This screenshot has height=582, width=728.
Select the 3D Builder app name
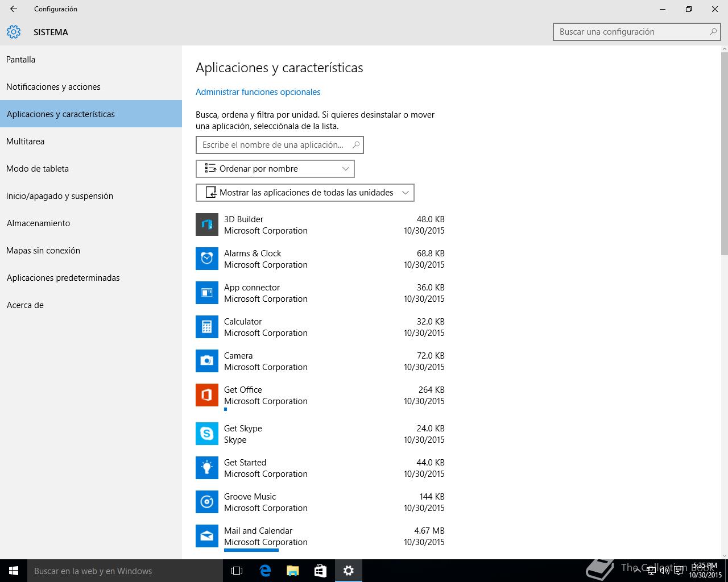[243, 219]
